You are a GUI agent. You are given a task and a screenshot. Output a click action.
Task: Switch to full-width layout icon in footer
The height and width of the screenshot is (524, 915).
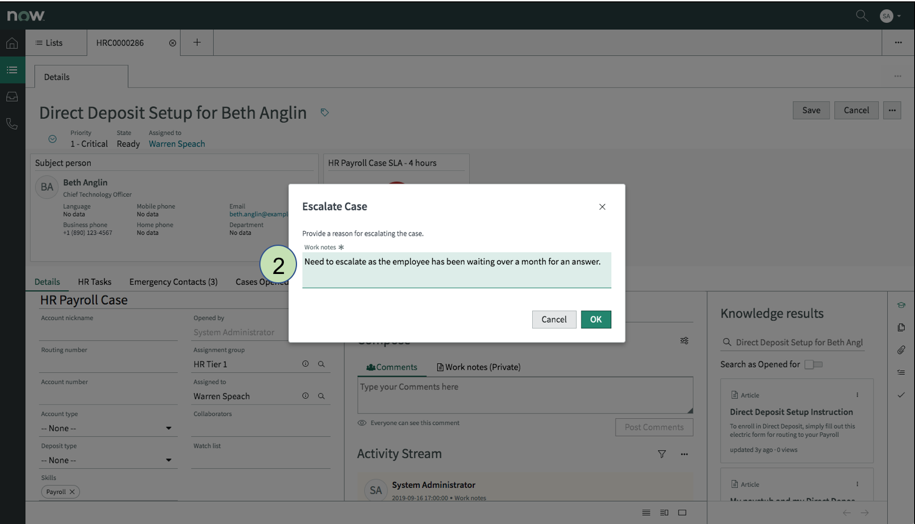click(x=682, y=513)
